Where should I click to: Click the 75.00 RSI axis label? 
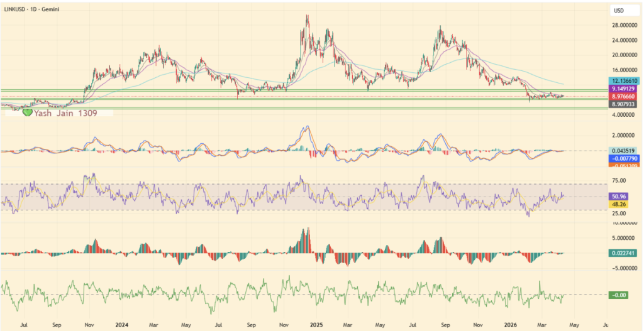[619, 180]
